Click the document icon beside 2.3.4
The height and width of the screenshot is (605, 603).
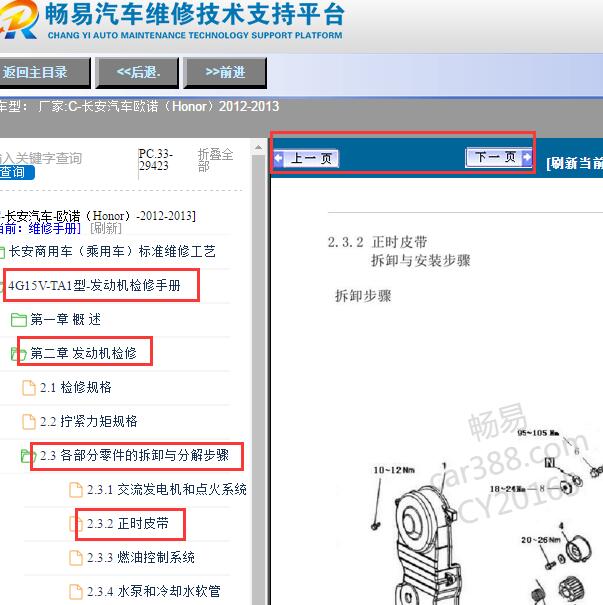[x=76, y=592]
